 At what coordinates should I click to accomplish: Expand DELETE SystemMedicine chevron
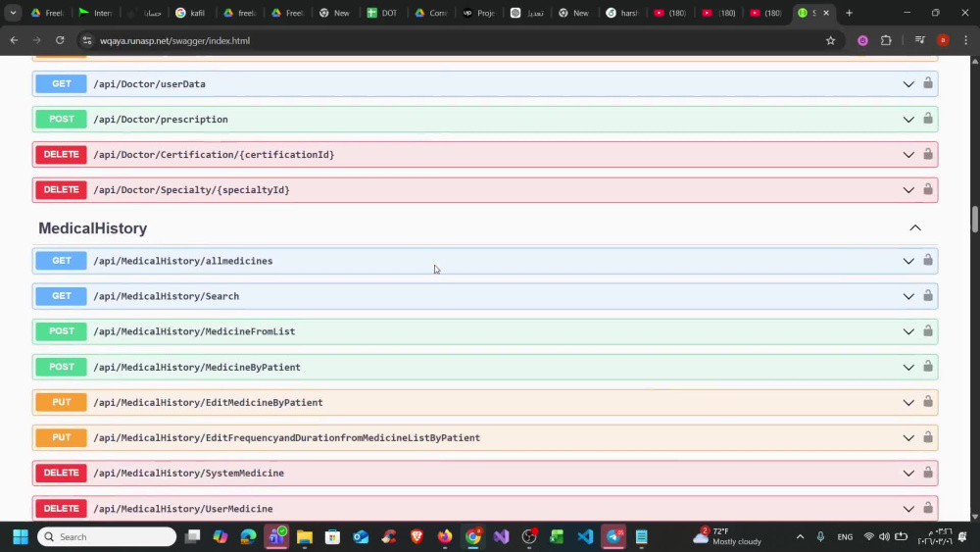click(x=908, y=474)
